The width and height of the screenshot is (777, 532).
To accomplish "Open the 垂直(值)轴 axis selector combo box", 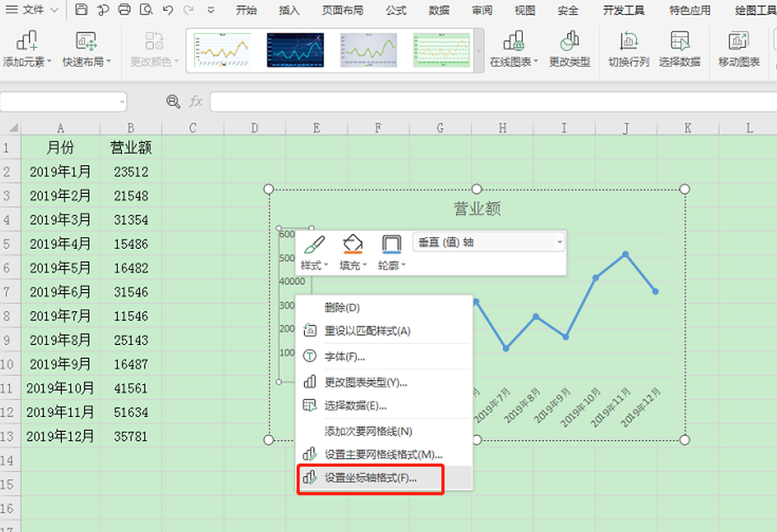I will [488, 241].
